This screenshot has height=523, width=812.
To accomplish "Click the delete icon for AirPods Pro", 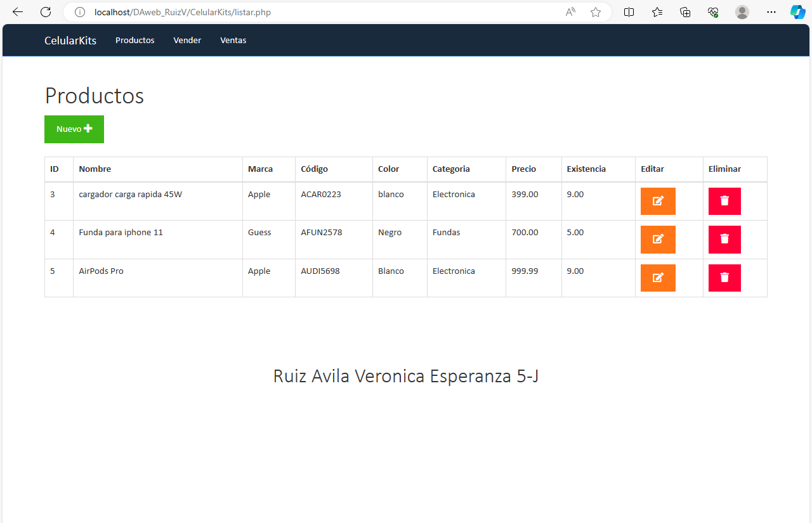I will (x=724, y=278).
